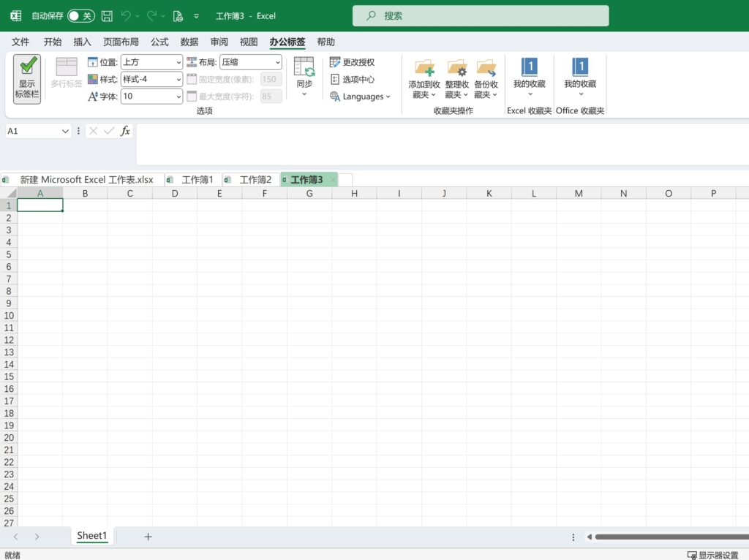Open the 字体 size dropdown showing 10
The width and height of the screenshot is (749, 560).
tap(151, 97)
